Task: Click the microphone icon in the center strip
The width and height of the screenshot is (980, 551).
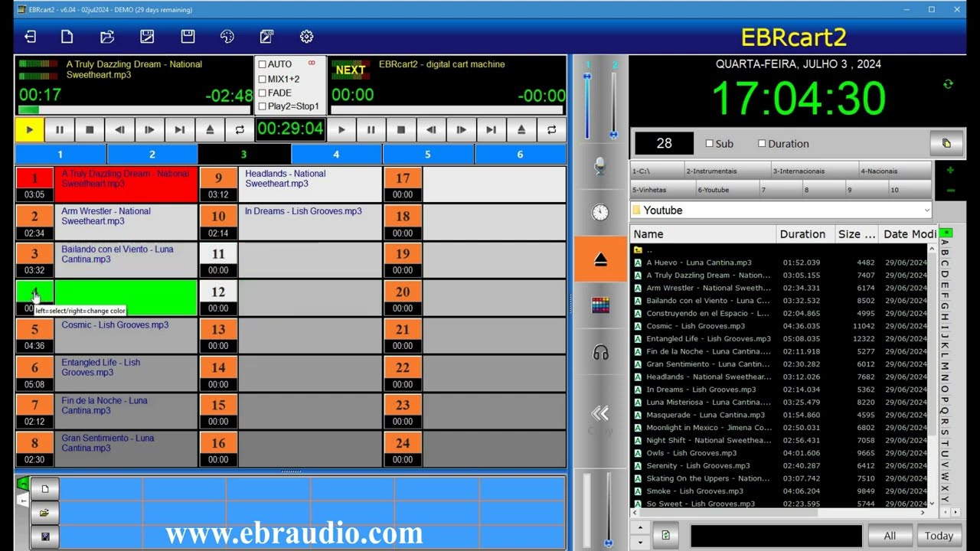Action: point(600,167)
